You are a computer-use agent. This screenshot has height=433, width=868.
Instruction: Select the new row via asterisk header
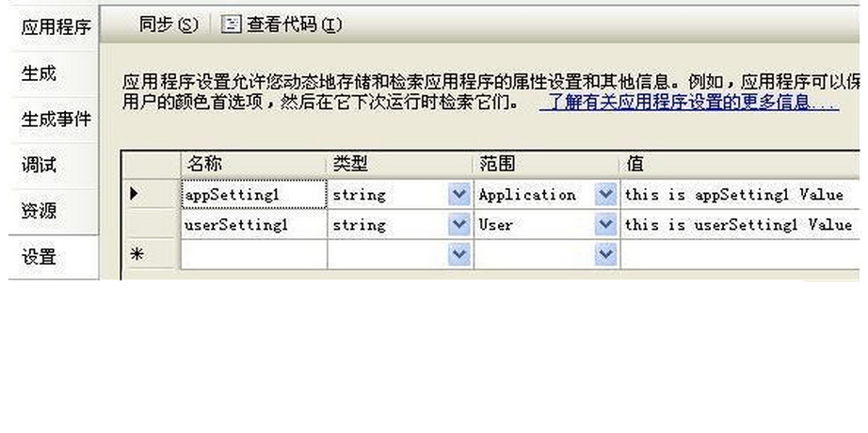152,254
